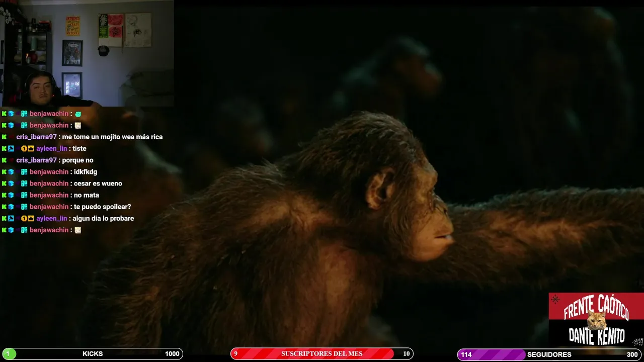The image size is (644, 362).
Task: Click the teal badge before benjawachin in the "idkfkdg" row
Action: click(24, 172)
